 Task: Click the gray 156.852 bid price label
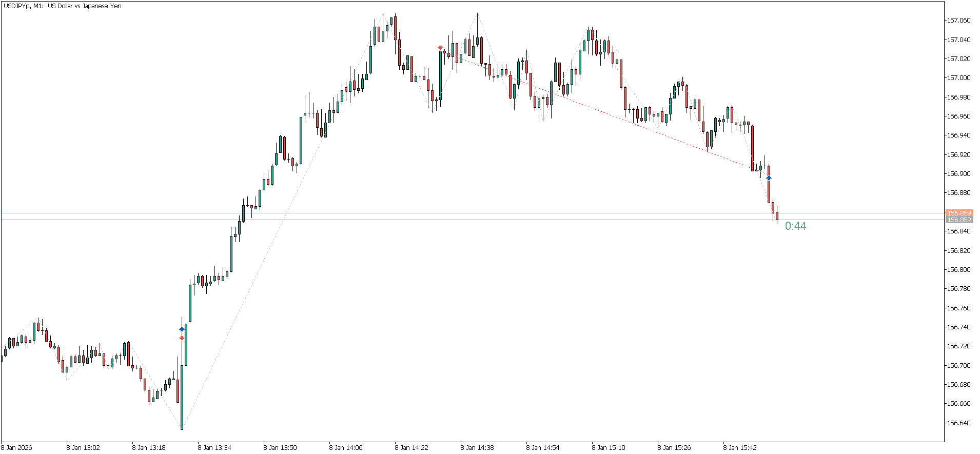pos(958,220)
